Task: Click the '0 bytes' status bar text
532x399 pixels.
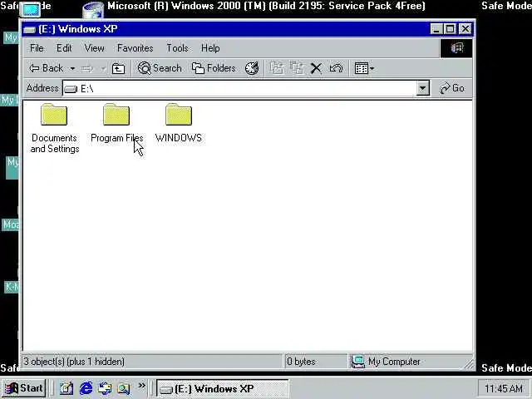Action: click(x=301, y=362)
